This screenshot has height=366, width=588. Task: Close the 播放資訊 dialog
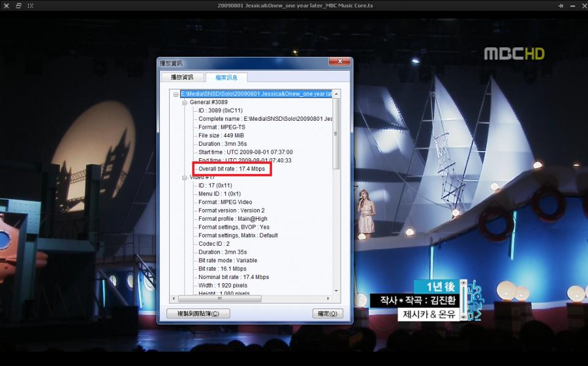[x=340, y=61]
